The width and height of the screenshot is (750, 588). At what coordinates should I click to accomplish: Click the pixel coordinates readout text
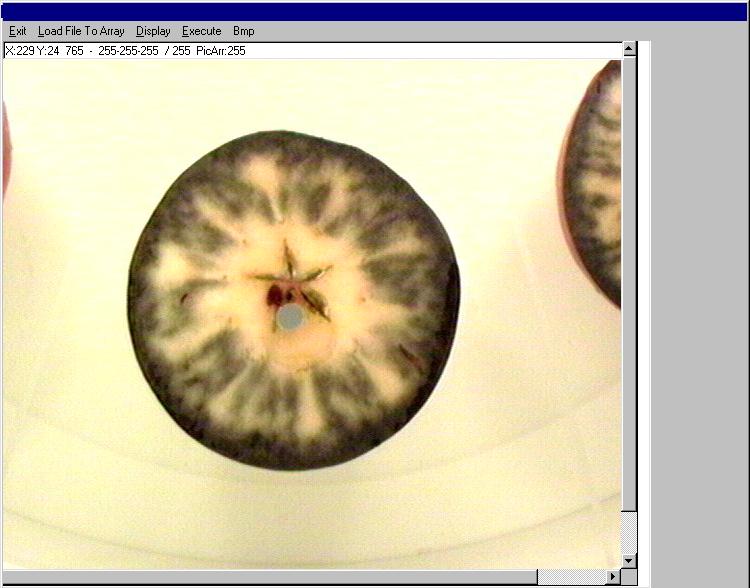(x=125, y=50)
